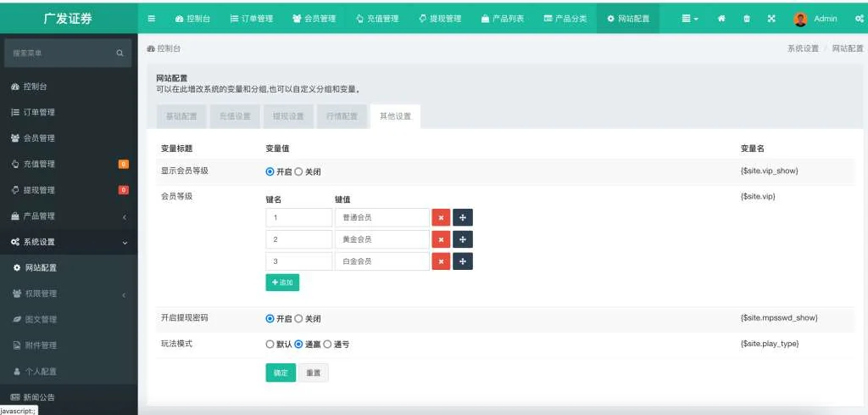Open 充值管理 in top navigation
The height and width of the screenshot is (415, 868).
[x=377, y=19]
